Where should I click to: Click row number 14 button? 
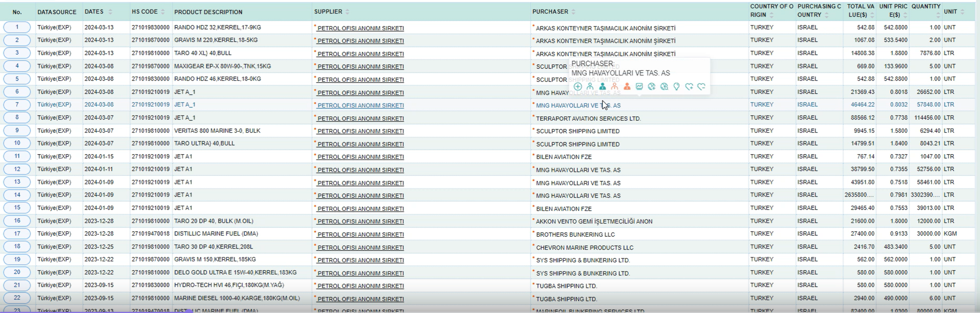(x=17, y=195)
